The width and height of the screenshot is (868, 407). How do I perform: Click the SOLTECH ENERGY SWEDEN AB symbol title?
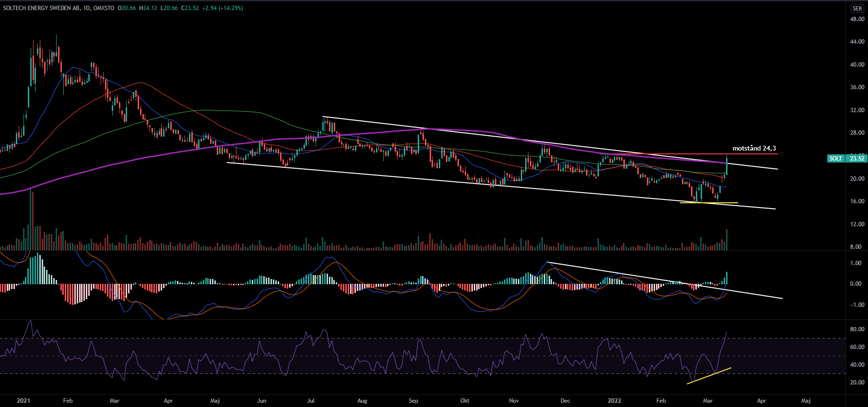point(41,8)
